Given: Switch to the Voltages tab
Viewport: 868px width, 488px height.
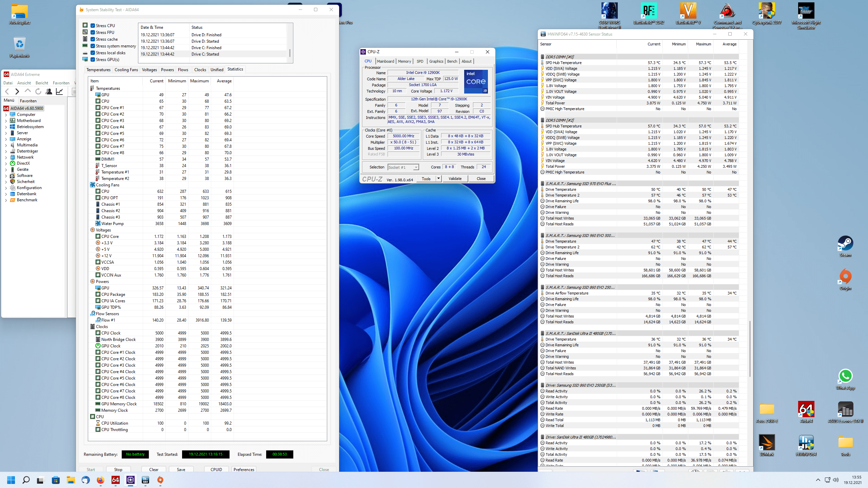Looking at the screenshot, I should pyautogui.click(x=149, y=70).
